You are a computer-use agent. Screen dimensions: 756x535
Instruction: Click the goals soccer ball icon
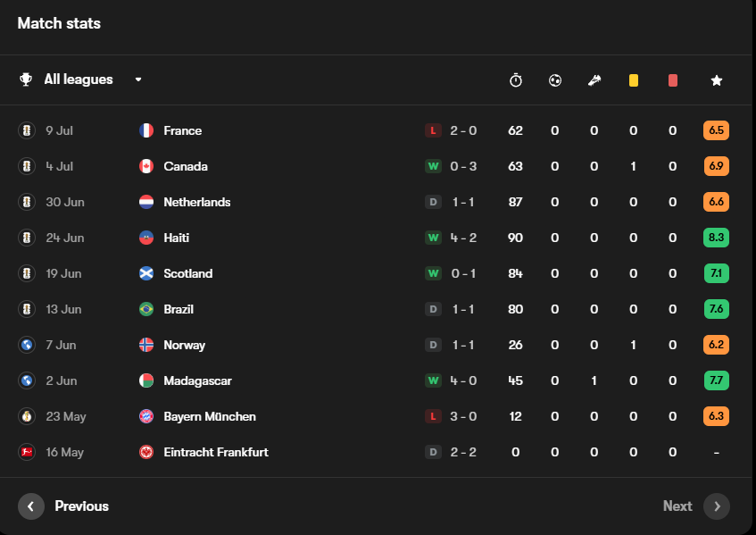(555, 80)
